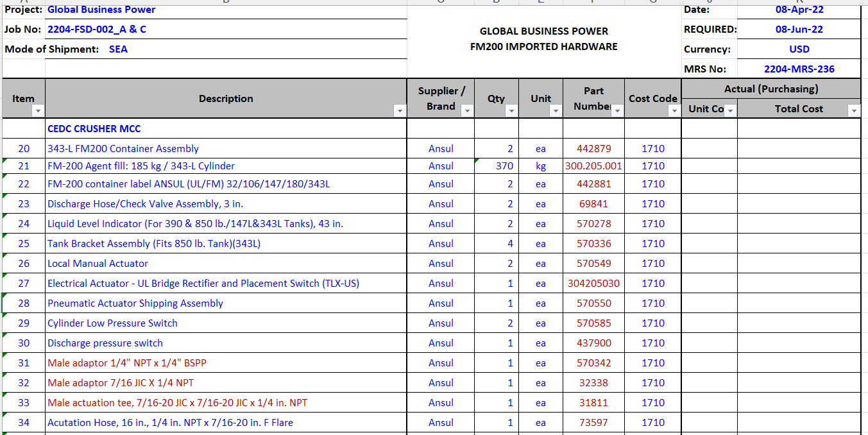This screenshot has height=435, width=868.
Task: Click the 343-L FM200 Container Assembly cell
Action: (123, 149)
